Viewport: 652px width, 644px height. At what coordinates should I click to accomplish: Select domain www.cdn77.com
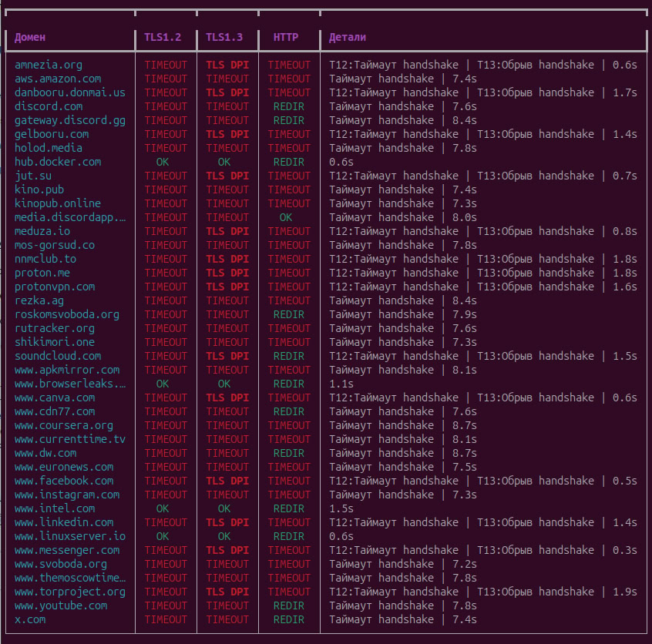coord(55,411)
